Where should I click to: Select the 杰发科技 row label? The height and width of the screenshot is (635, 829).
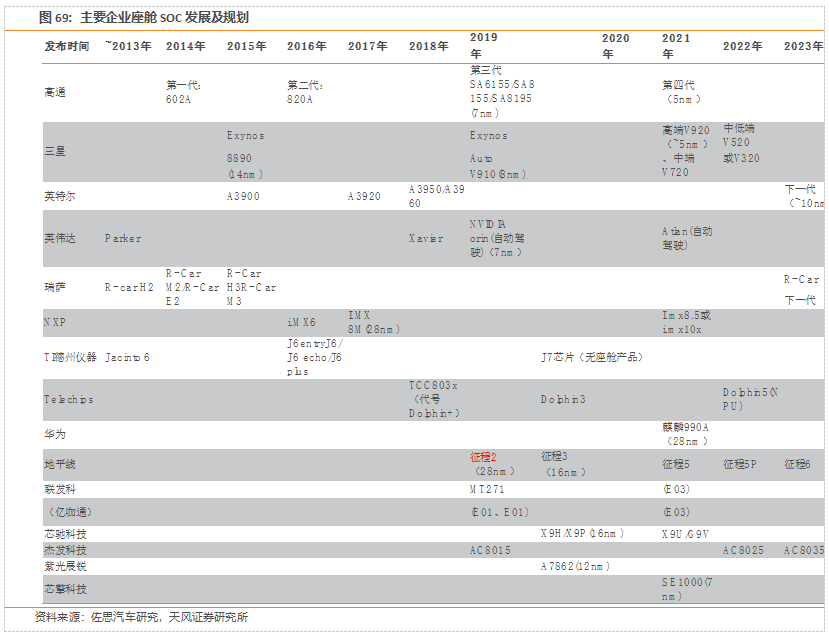(65, 550)
